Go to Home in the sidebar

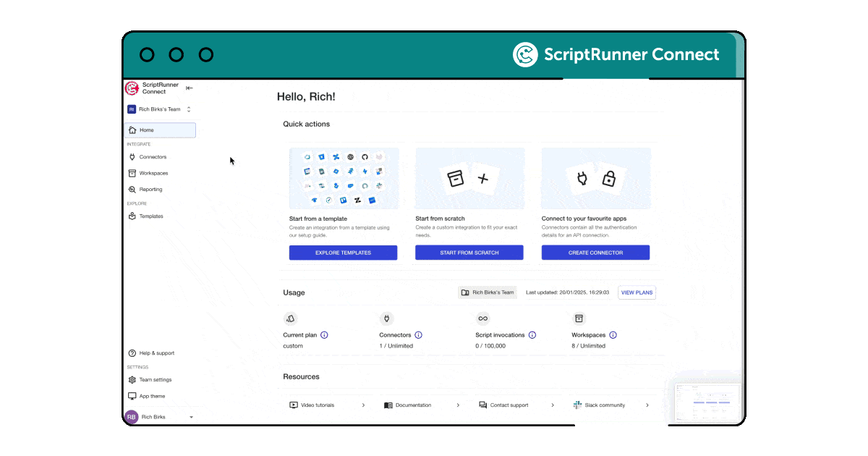(160, 130)
